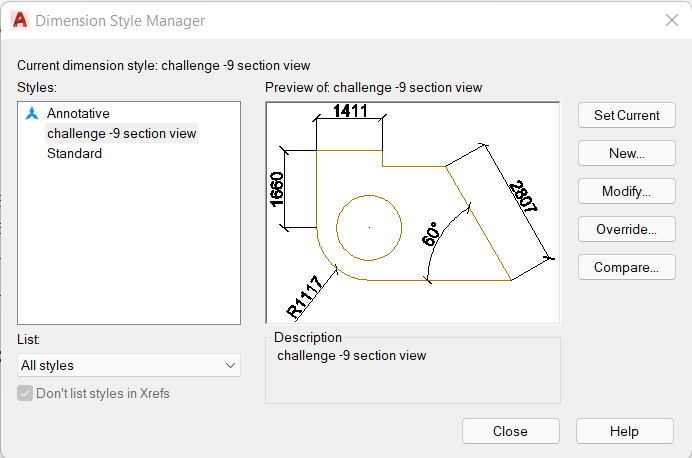Open the Compare... styles dialog

(627, 267)
